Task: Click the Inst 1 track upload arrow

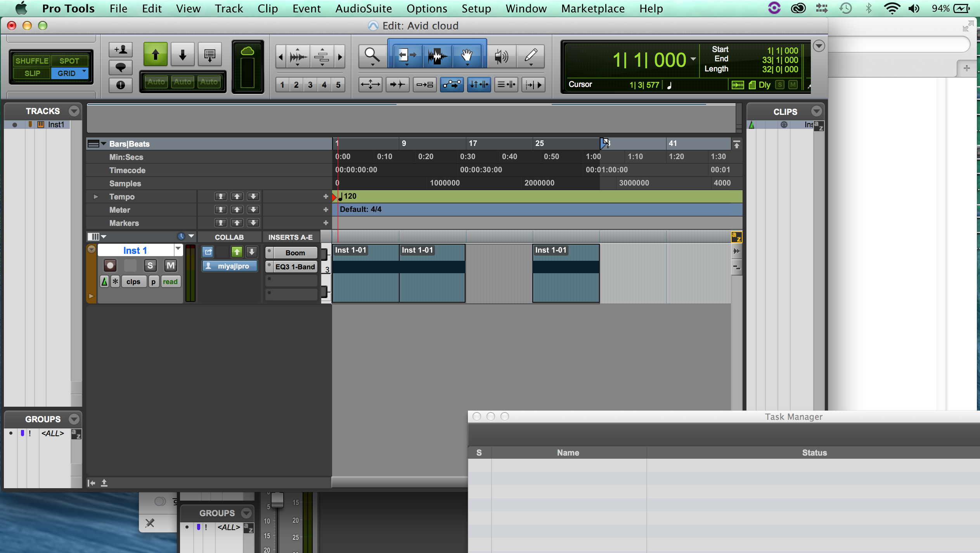Action: click(x=237, y=252)
